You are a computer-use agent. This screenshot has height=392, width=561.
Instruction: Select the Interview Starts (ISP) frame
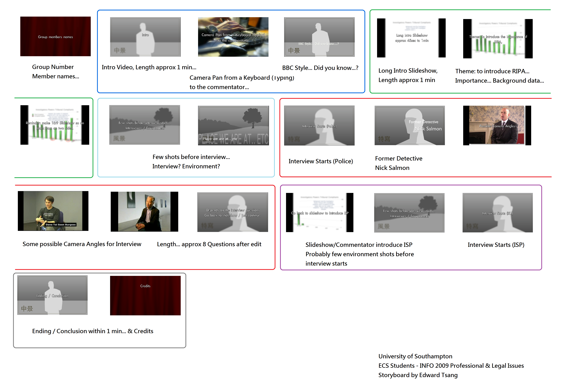point(497,213)
